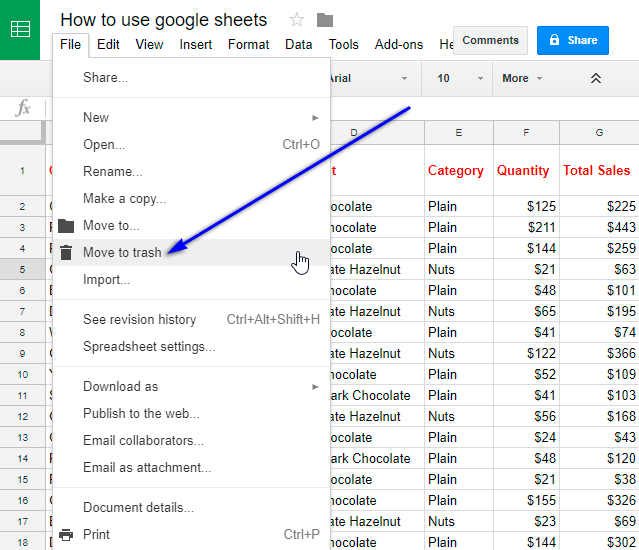The image size is (639, 550).
Task: Click the $155 quantity cell
Action: click(527, 500)
